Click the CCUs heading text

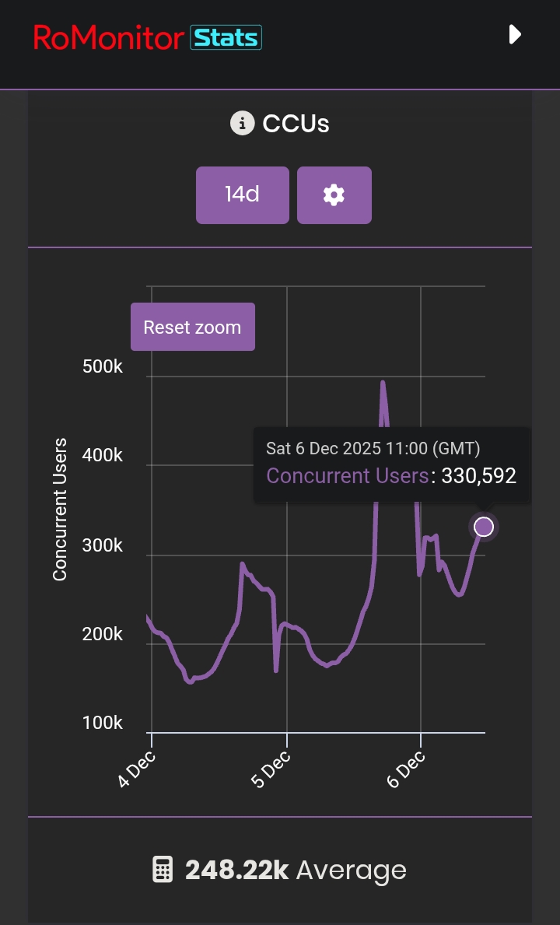click(x=296, y=124)
